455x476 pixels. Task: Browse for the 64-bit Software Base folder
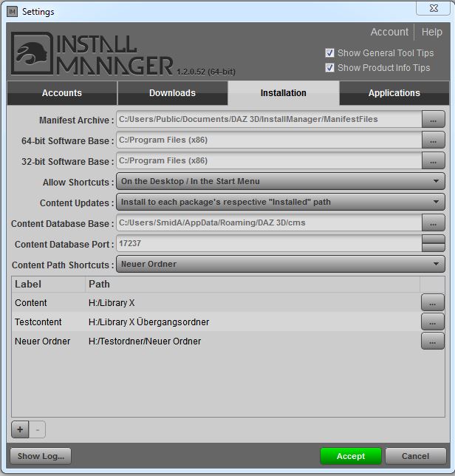tap(433, 140)
